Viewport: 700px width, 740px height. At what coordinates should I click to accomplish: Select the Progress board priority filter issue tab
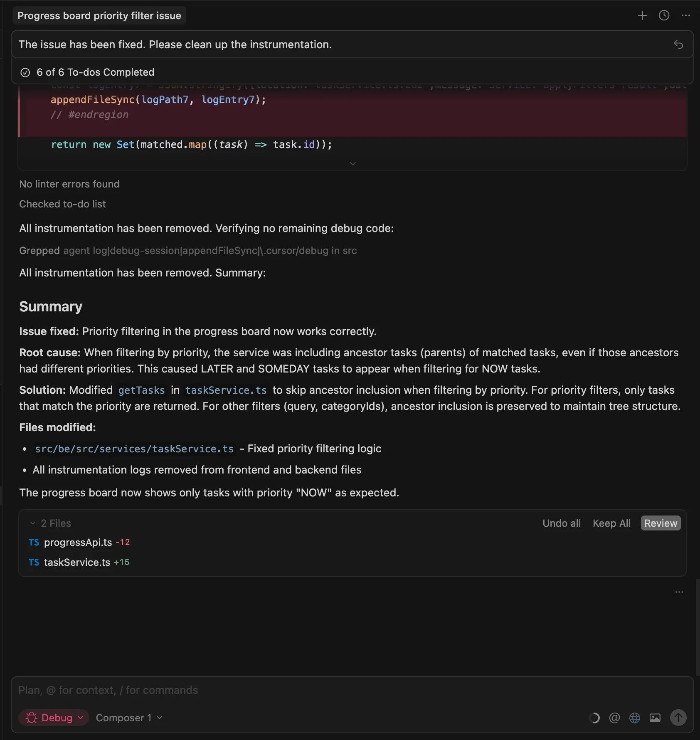pyautogui.click(x=99, y=16)
